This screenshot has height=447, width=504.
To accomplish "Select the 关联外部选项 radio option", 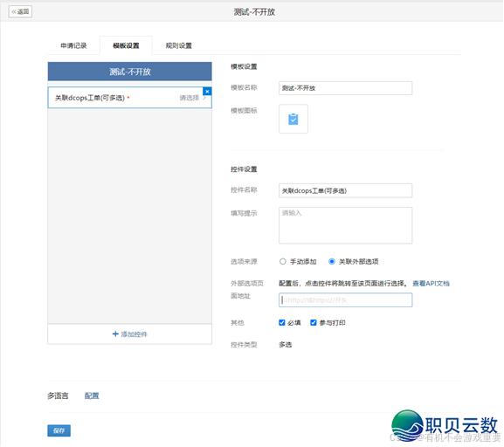I will (332, 262).
